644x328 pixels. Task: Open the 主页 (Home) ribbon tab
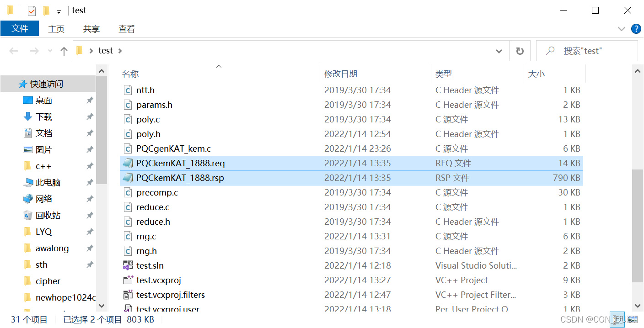coord(56,29)
